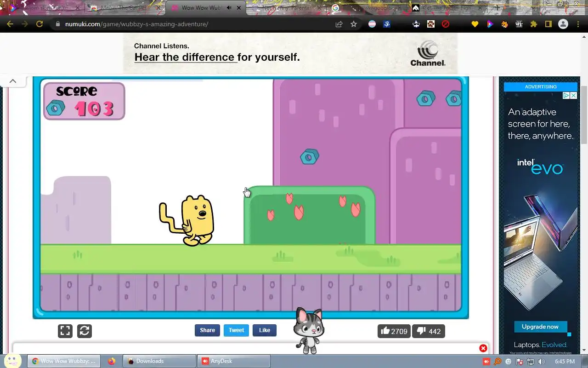Click the Facebook Like button
This screenshot has height=368, width=588.
pos(265,330)
